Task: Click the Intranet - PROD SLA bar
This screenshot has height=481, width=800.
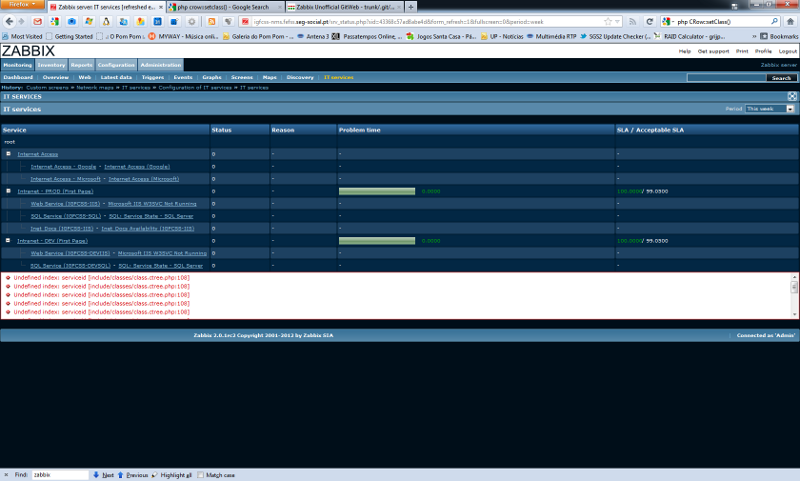Action: 377,191
